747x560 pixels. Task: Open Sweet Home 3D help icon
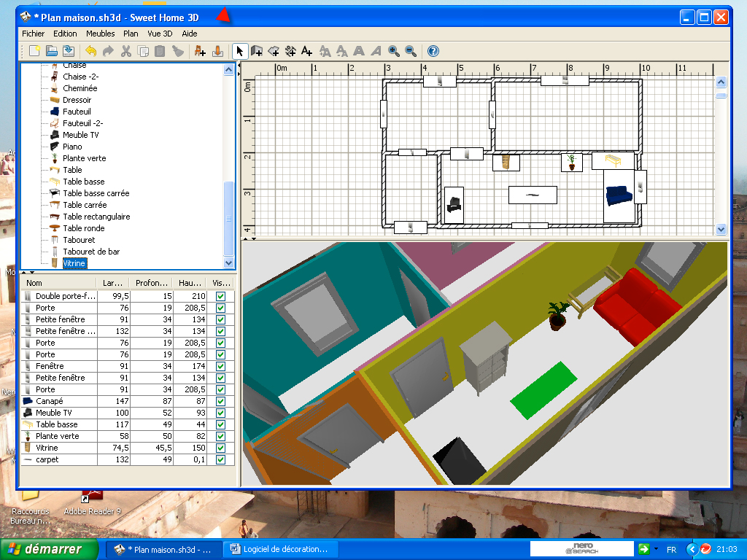pyautogui.click(x=433, y=51)
